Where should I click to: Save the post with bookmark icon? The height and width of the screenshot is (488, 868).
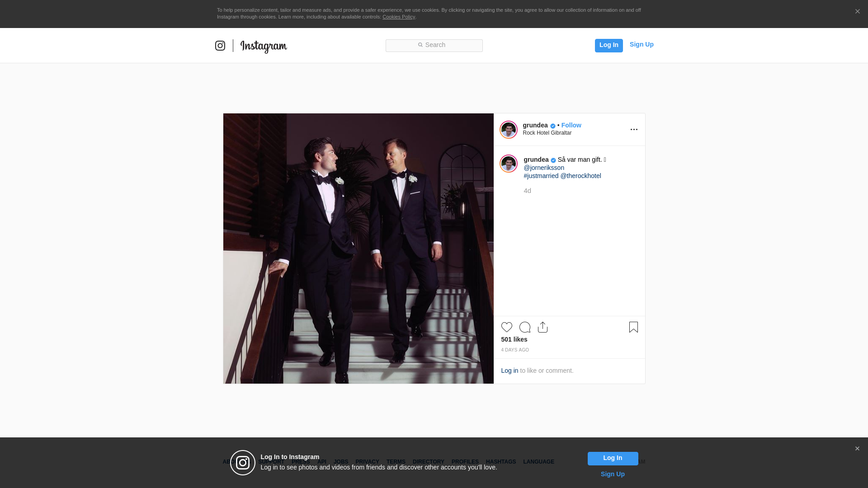(x=633, y=327)
